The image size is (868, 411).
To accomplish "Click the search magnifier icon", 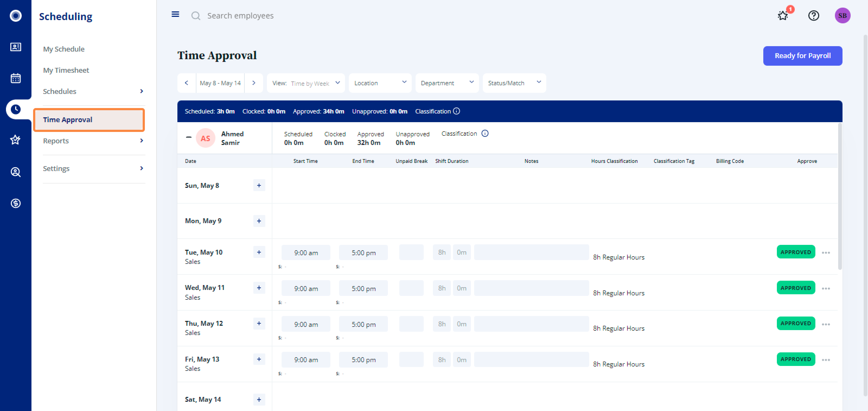I will 196,16.
